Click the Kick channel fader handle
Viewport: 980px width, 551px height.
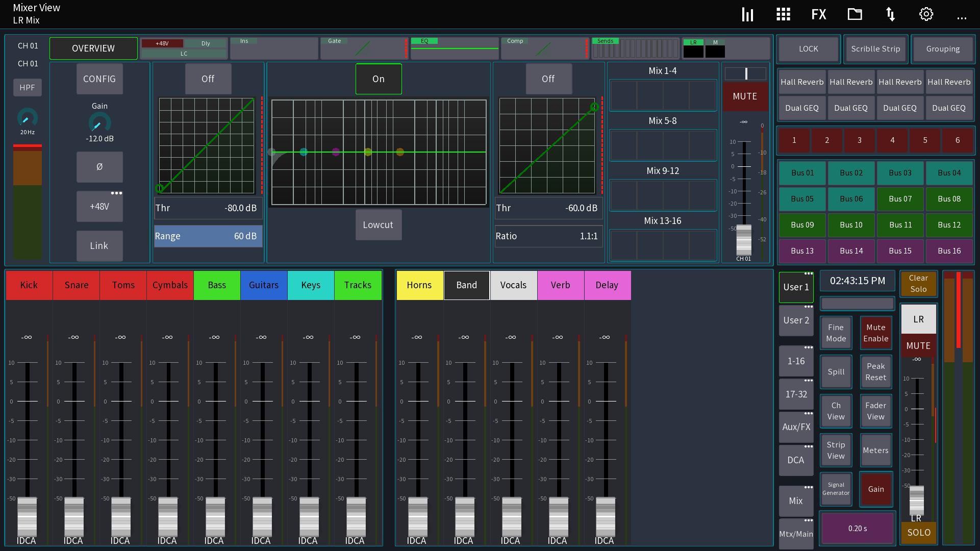(x=27, y=515)
